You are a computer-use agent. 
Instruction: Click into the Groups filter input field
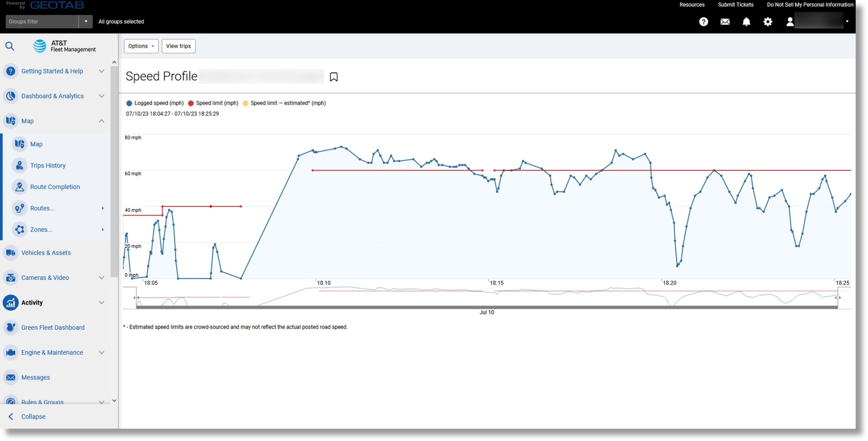(42, 22)
